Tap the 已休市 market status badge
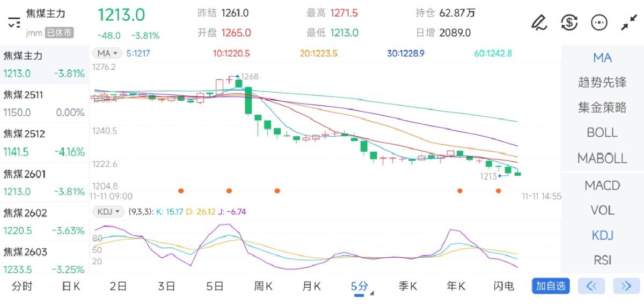Screen dimensions: 644x306 point(59,33)
